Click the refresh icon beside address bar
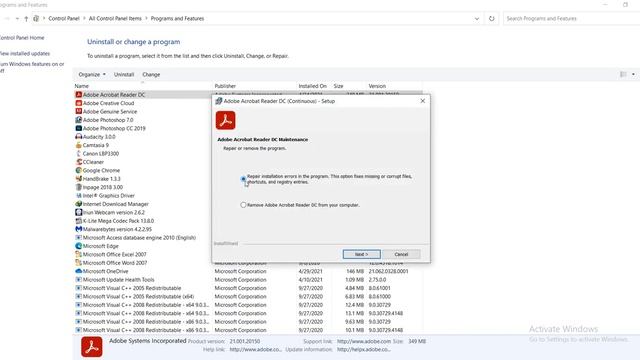The height and width of the screenshot is (360, 640). [x=491, y=18]
